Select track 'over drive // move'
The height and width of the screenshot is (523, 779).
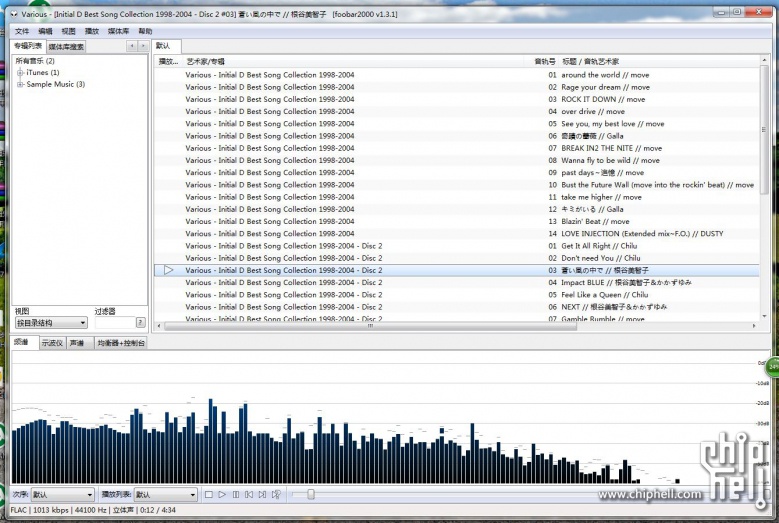coord(457,111)
